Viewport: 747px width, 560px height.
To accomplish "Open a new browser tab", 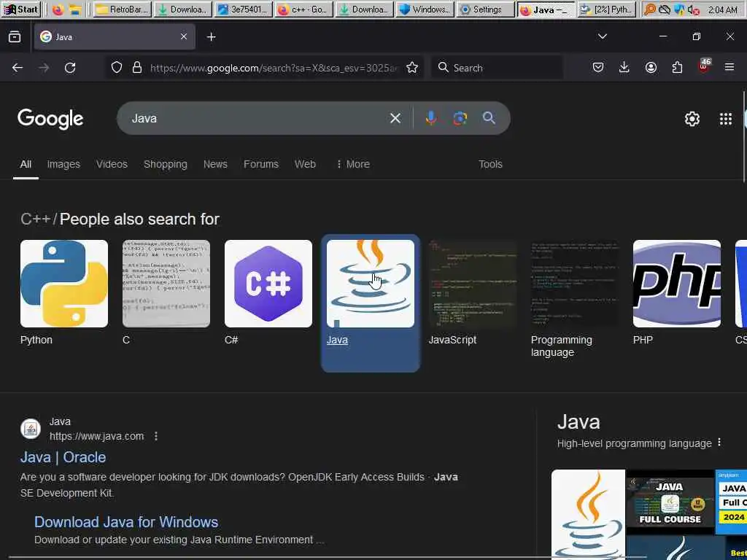I will tap(211, 36).
